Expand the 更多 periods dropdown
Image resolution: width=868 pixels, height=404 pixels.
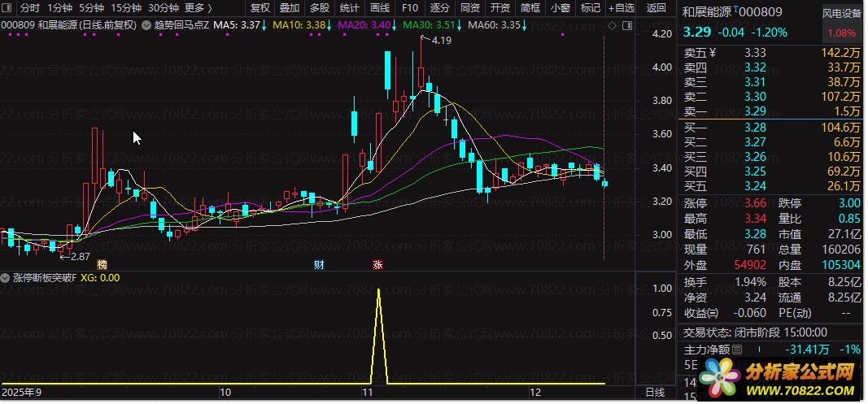coord(199,8)
